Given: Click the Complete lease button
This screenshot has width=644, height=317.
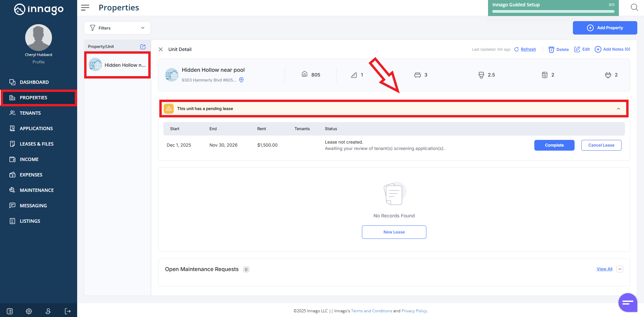Looking at the screenshot, I should click(554, 145).
